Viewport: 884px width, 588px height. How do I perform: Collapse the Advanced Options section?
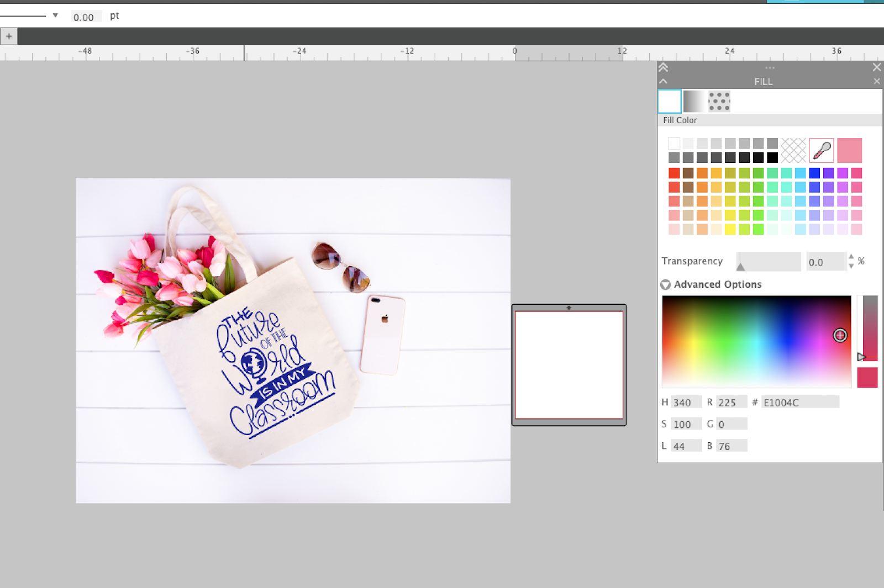point(665,284)
